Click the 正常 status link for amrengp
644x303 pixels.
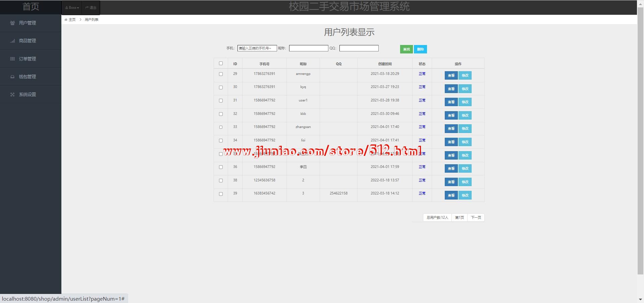pyautogui.click(x=422, y=74)
